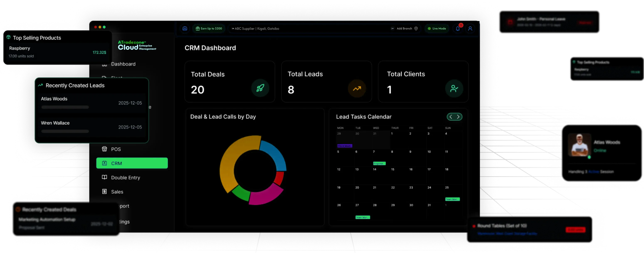644x253 pixels.
Task: Open Dashboard in the sidebar
Action: click(x=123, y=64)
